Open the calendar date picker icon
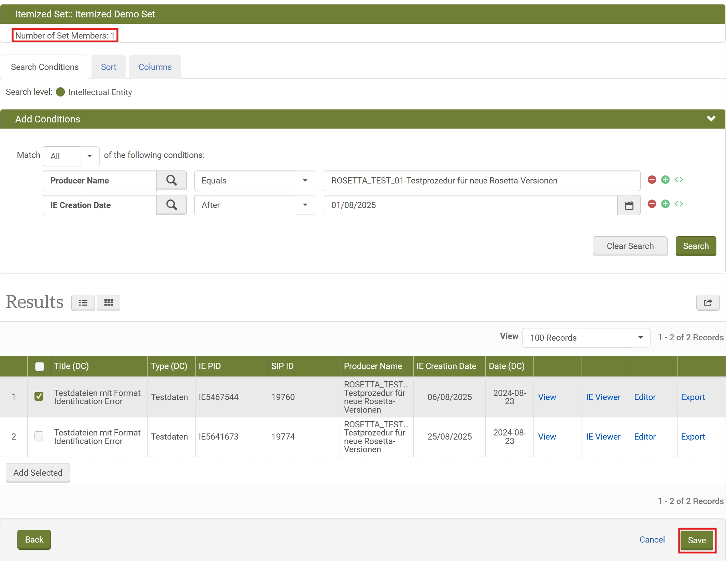The image size is (728, 562). tap(629, 205)
